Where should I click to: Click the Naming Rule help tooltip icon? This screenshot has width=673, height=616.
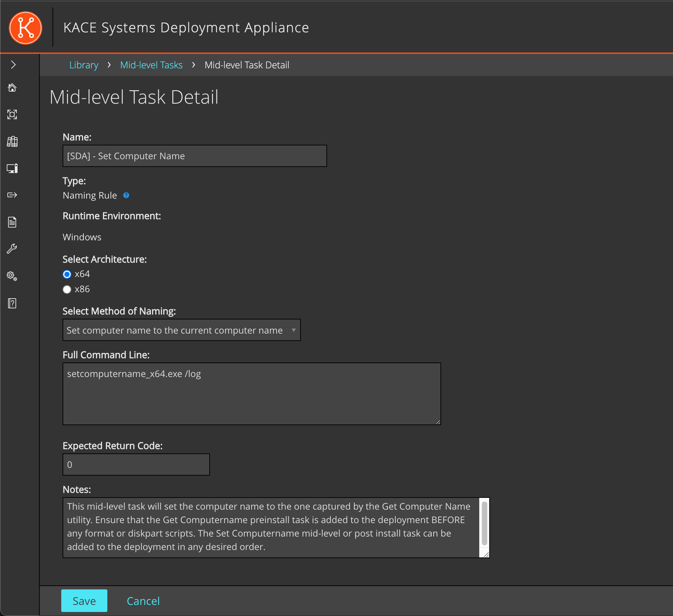pyautogui.click(x=126, y=195)
